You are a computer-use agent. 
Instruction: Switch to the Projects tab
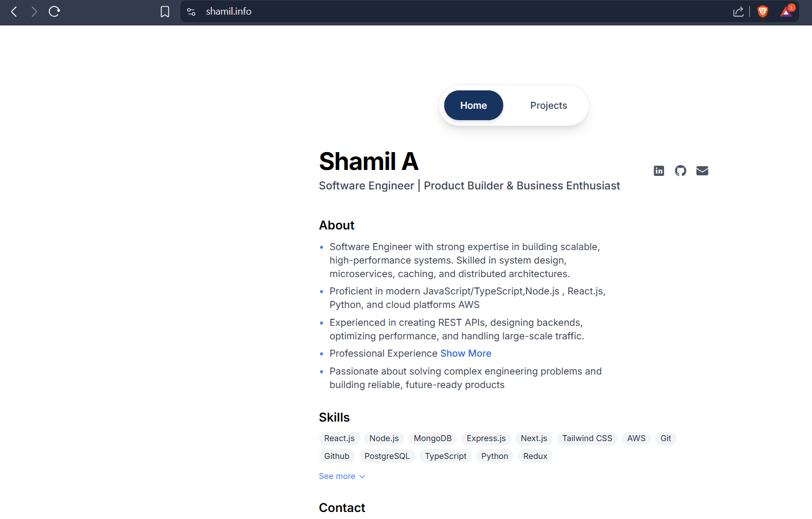click(548, 106)
